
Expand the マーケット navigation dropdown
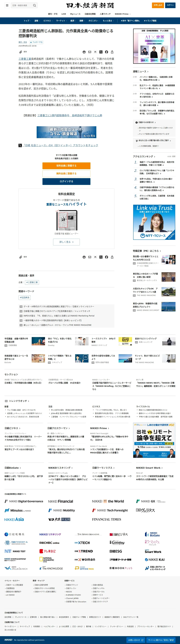[x=62, y=21]
